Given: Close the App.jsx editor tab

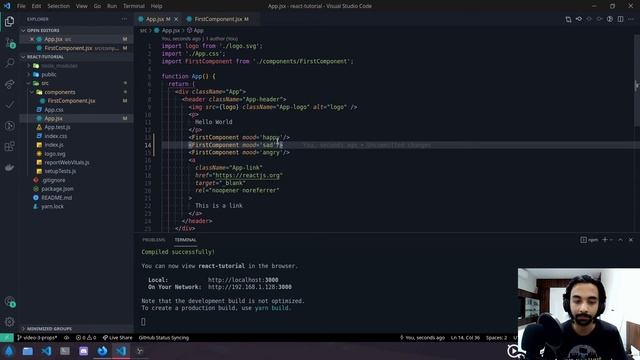Looking at the screenshot, I should (x=176, y=19).
